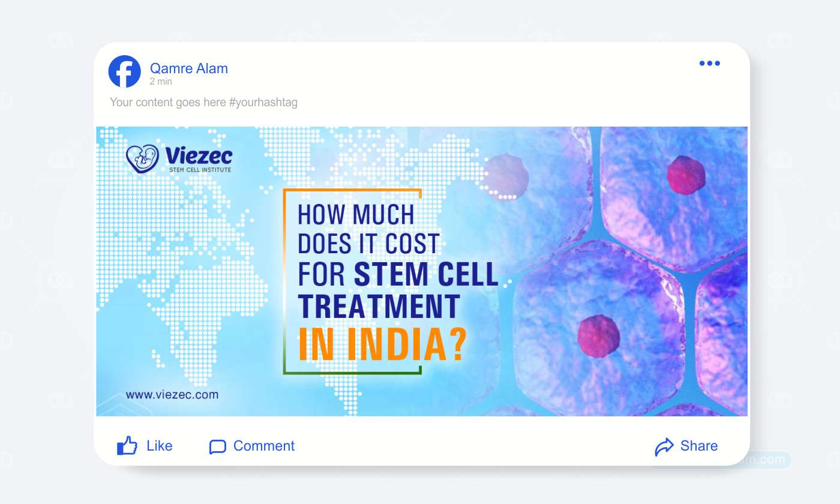Open the three-dot post options menu
840x504 pixels.
coord(709,64)
